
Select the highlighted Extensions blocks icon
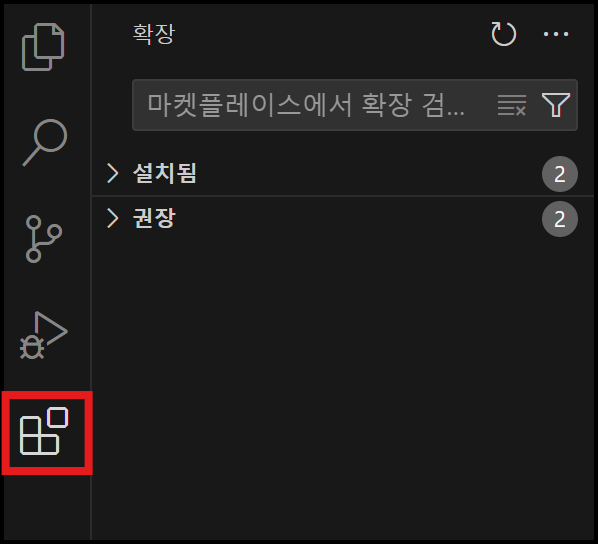click(44, 431)
